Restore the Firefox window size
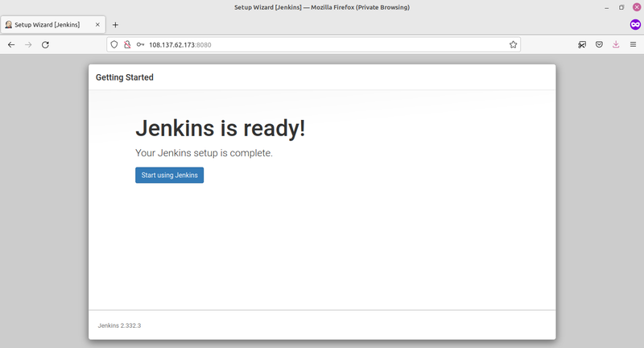The width and height of the screenshot is (644, 348). click(621, 7)
